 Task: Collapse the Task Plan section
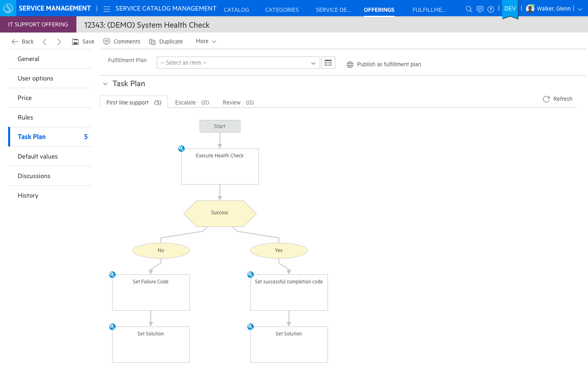[x=105, y=83]
